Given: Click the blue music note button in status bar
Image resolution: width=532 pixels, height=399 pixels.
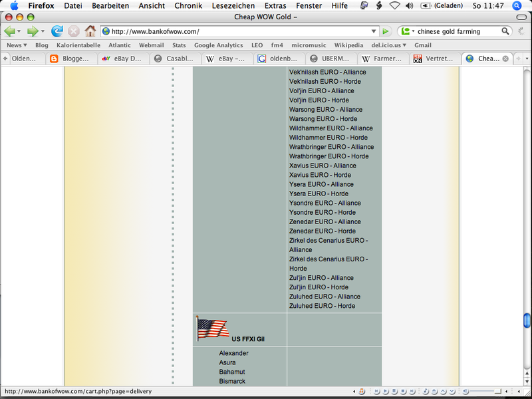Looking at the screenshot, I should pos(426,392).
